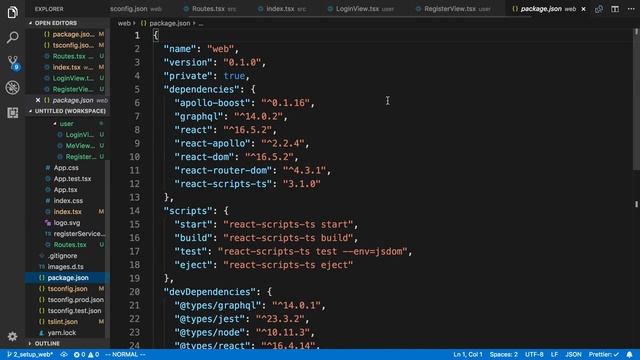The width and height of the screenshot is (640, 360).
Task: Switch to the LoginView.tsx tab
Action: click(361, 9)
